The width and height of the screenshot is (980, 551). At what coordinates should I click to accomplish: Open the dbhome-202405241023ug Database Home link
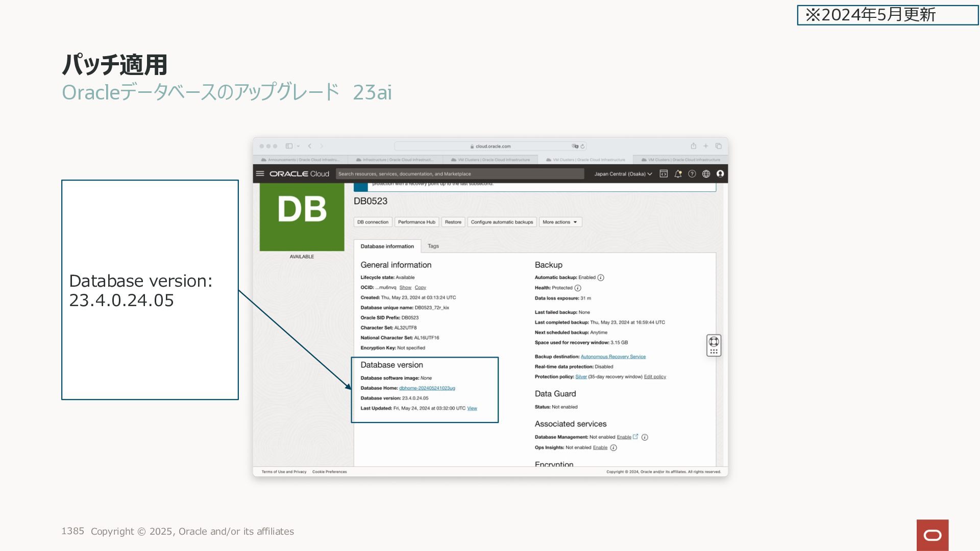click(427, 388)
